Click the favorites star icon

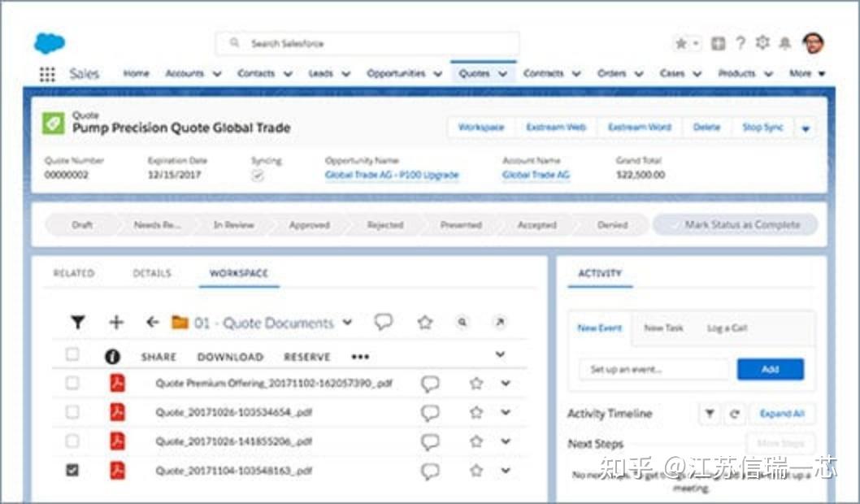[x=680, y=43]
